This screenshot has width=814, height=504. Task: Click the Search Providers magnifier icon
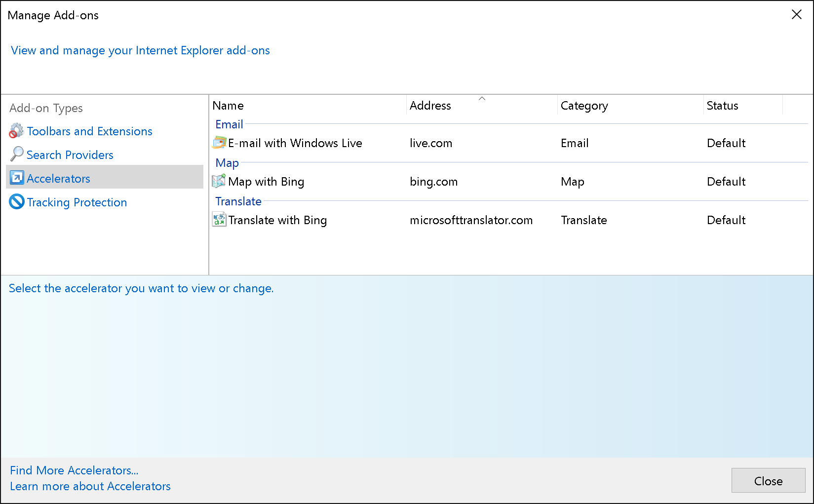[x=16, y=155]
